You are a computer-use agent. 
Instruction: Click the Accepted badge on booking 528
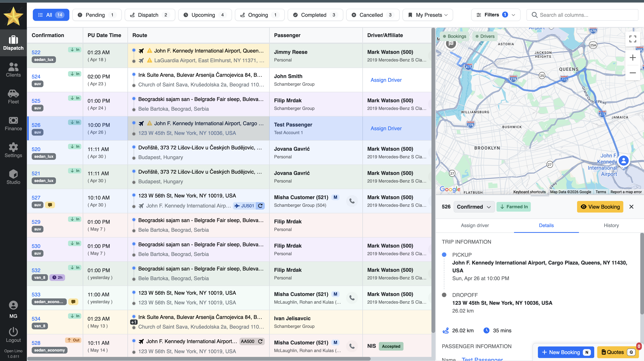click(x=391, y=346)
